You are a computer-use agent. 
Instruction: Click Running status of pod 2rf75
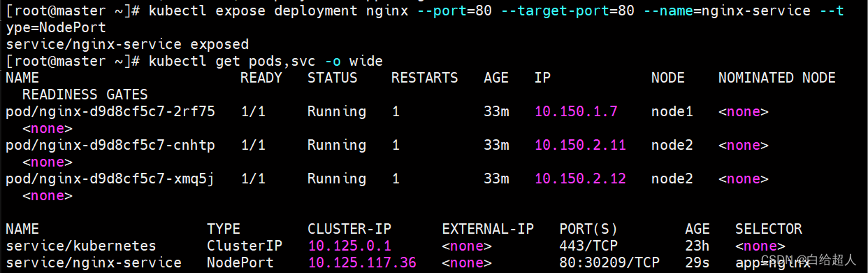337,112
